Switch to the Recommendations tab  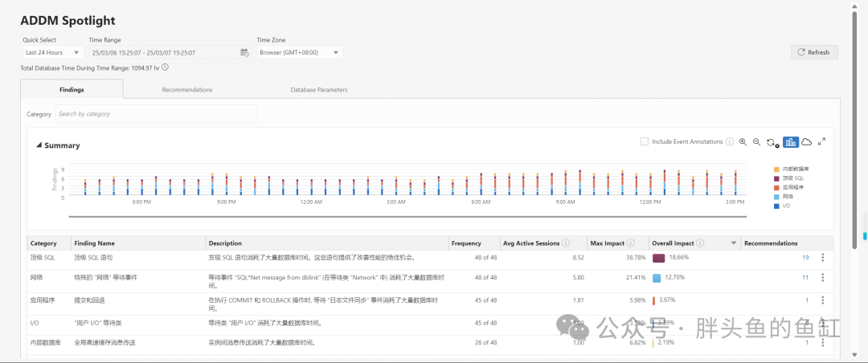coord(187,90)
